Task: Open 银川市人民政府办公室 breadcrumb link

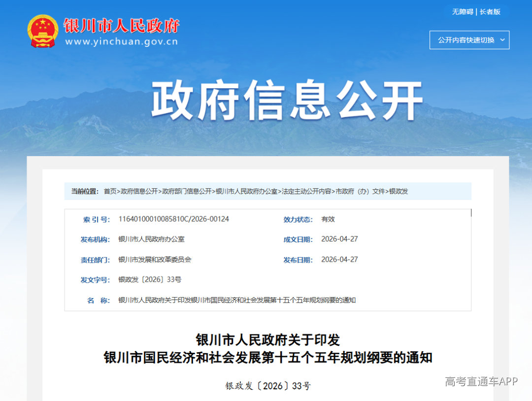Action: point(247,191)
